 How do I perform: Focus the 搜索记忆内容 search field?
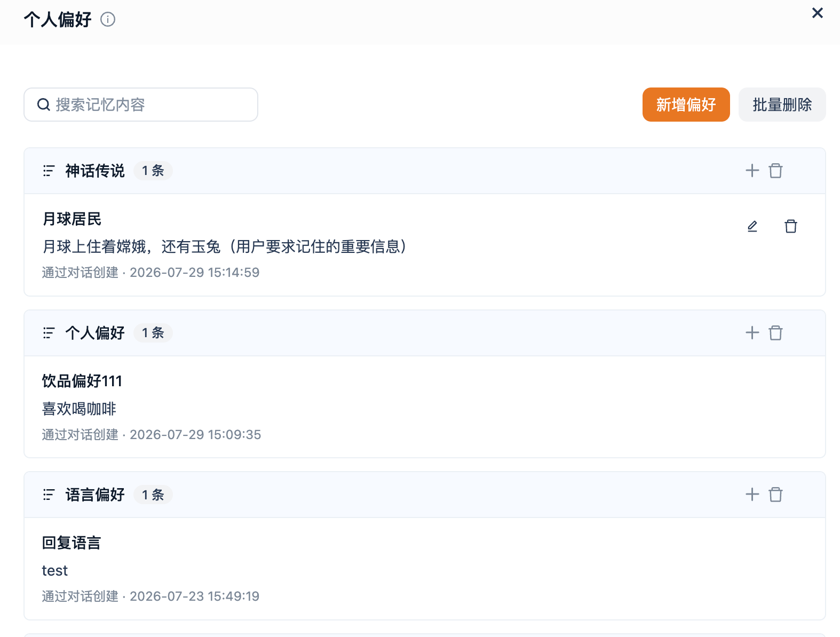(x=141, y=105)
